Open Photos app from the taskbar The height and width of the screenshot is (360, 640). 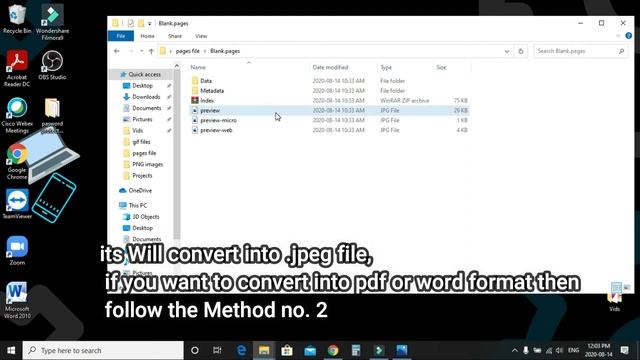click(402, 350)
